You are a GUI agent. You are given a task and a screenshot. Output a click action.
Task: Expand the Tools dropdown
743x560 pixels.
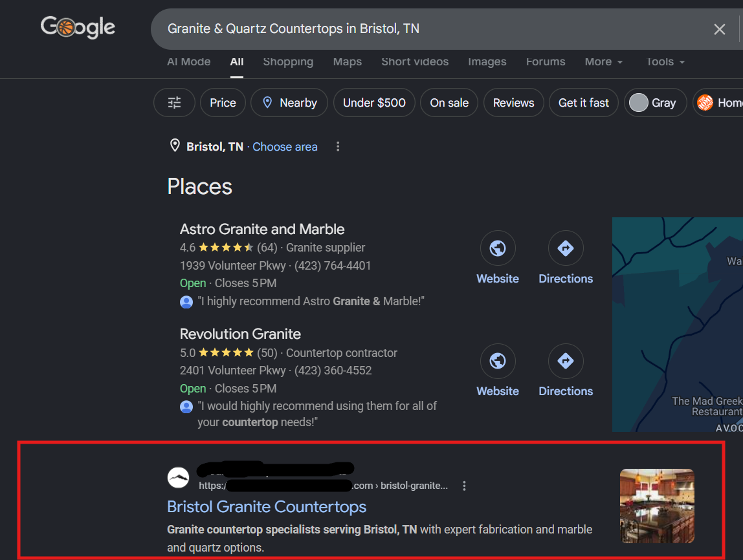[x=666, y=61]
